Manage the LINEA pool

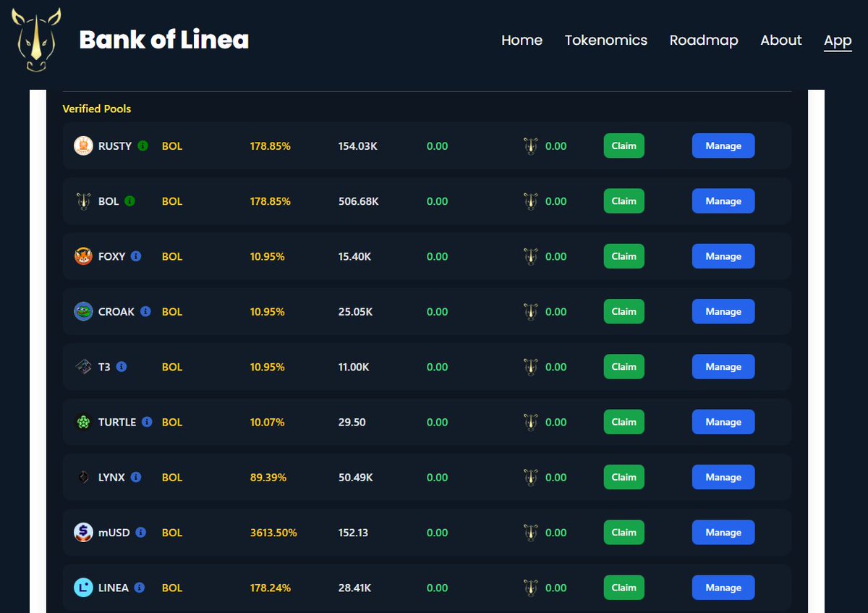(x=723, y=588)
